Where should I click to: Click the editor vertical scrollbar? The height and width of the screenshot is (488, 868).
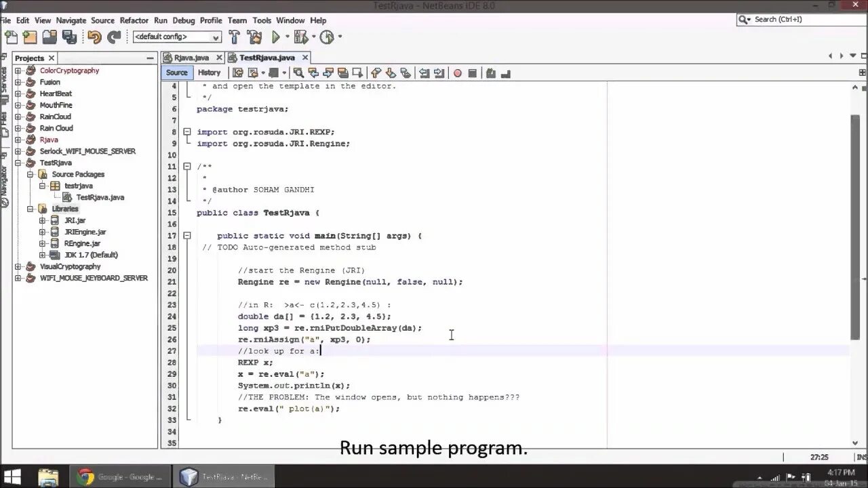coord(855,226)
